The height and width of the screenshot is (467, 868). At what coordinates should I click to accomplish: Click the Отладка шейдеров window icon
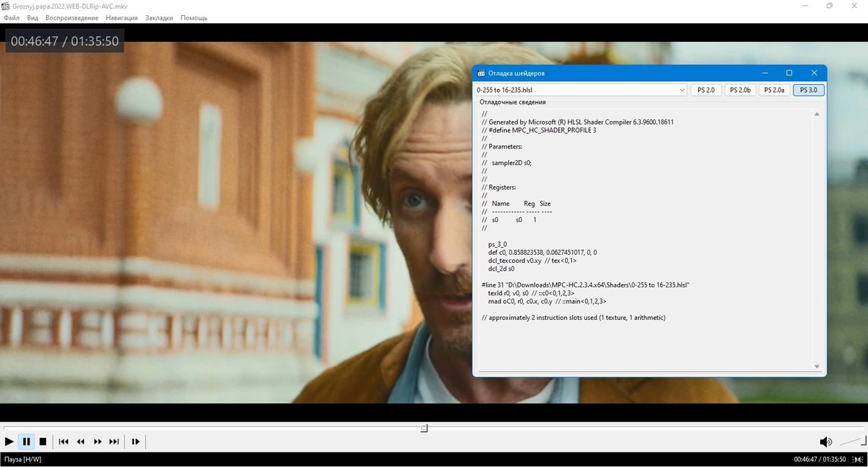pos(481,73)
